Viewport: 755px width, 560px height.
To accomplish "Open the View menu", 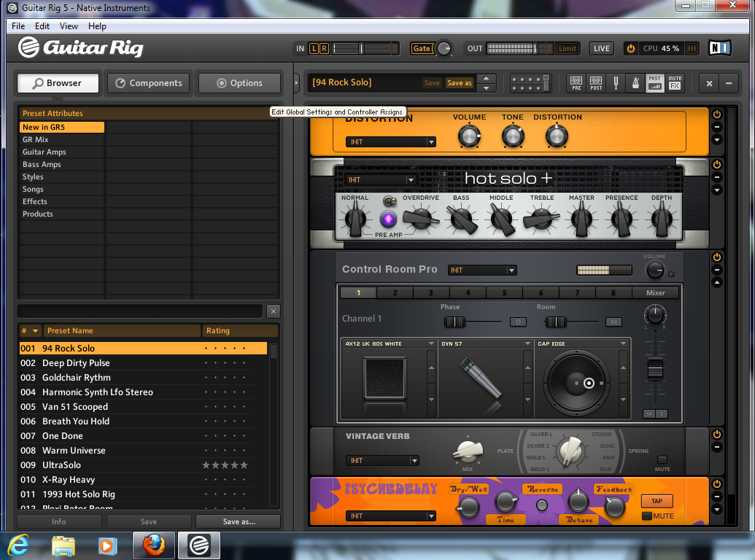I will [x=69, y=26].
